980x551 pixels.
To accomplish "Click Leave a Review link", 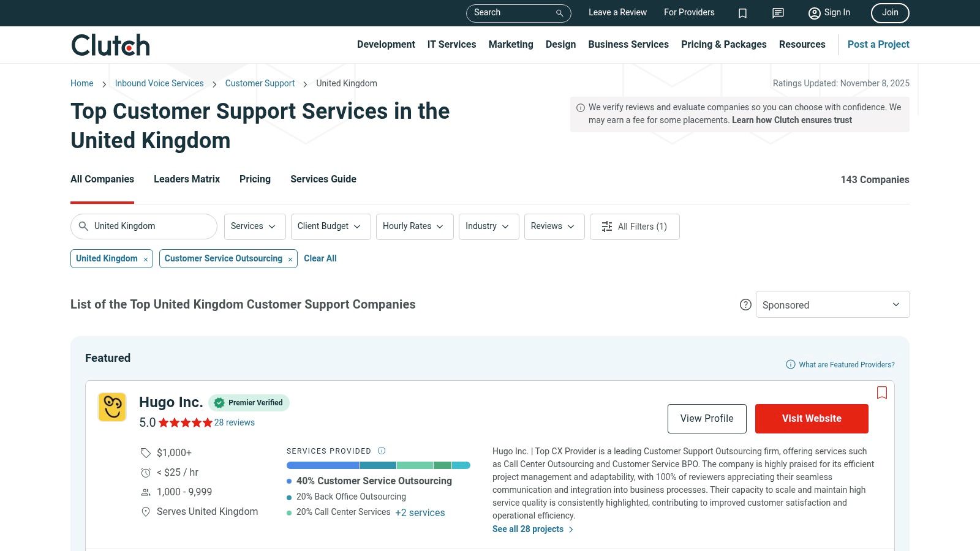I will [x=617, y=13].
